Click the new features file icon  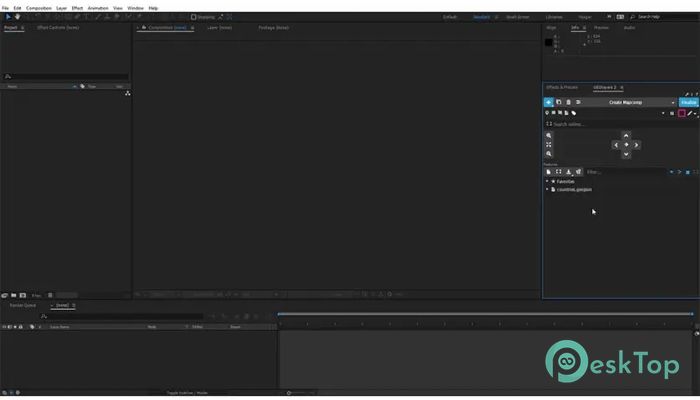click(549, 172)
